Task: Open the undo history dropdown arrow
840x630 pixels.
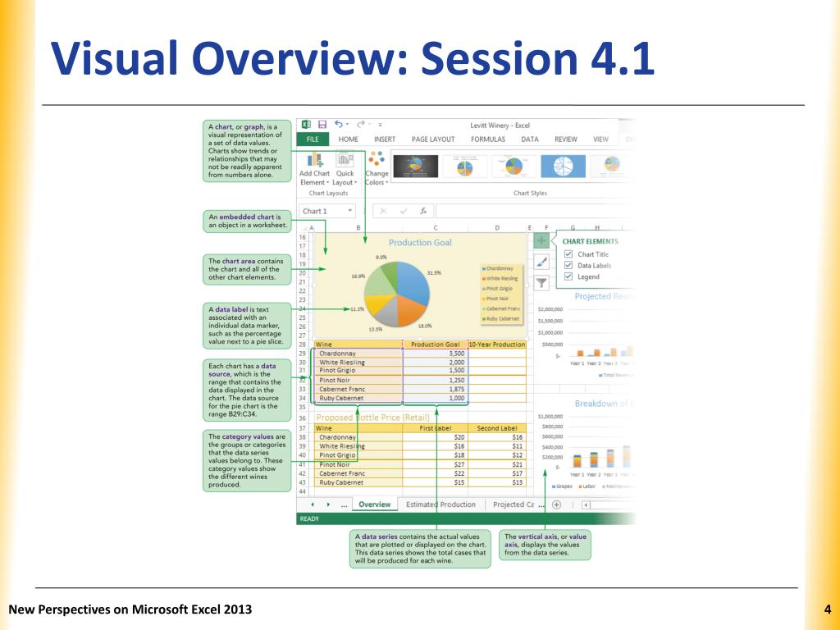Action: pyautogui.click(x=347, y=125)
